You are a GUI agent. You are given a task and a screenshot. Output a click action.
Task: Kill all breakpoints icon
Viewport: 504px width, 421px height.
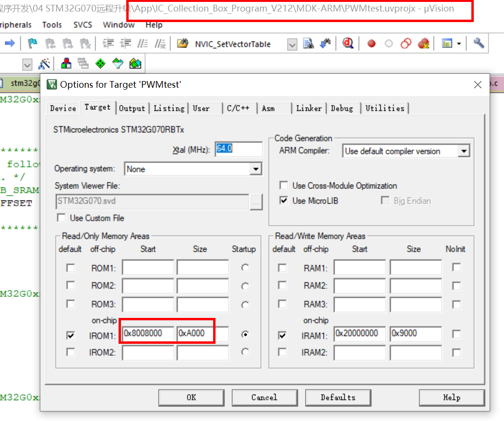tap(424, 43)
